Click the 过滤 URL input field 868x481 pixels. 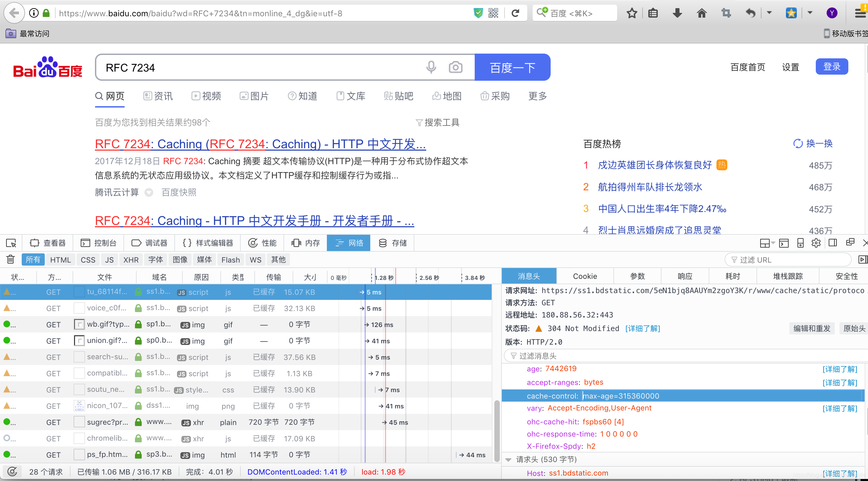(788, 260)
